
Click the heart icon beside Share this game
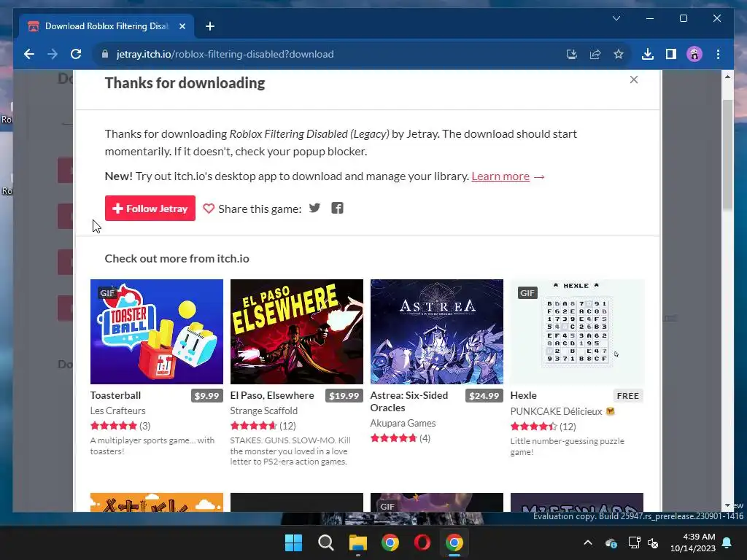pyautogui.click(x=209, y=209)
